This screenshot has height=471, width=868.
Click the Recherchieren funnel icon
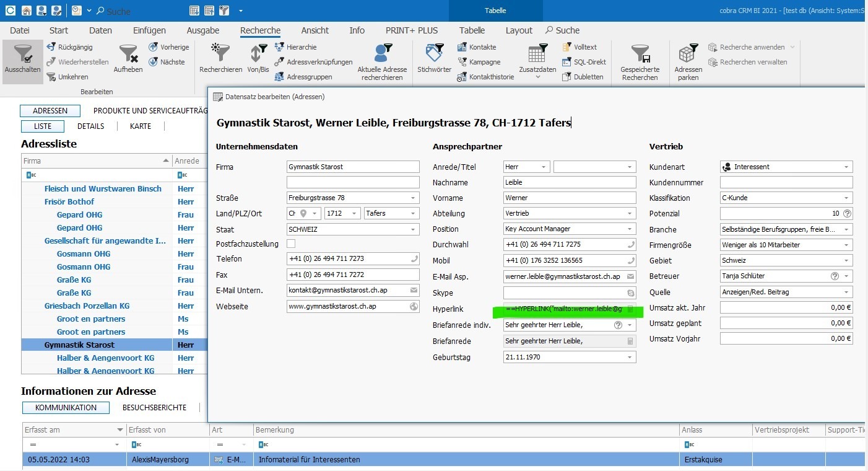[220, 59]
